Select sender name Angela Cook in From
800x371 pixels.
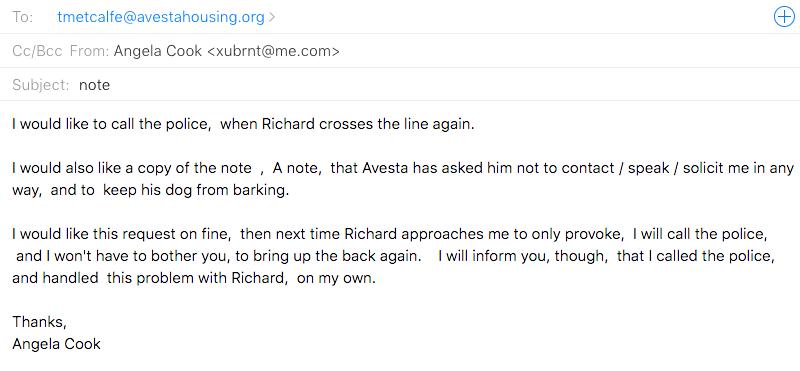158,51
